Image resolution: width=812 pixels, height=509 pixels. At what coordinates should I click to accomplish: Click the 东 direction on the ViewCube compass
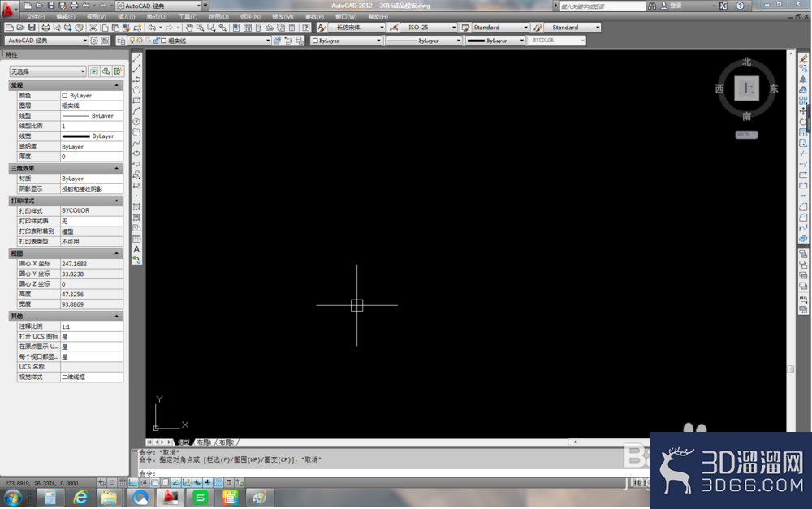pyautogui.click(x=773, y=89)
